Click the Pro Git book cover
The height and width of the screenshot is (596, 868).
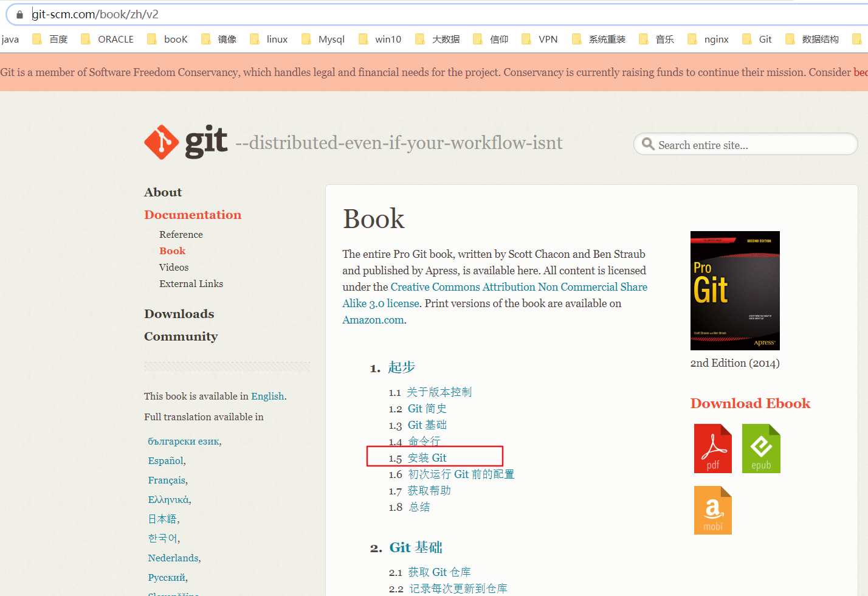coord(735,291)
